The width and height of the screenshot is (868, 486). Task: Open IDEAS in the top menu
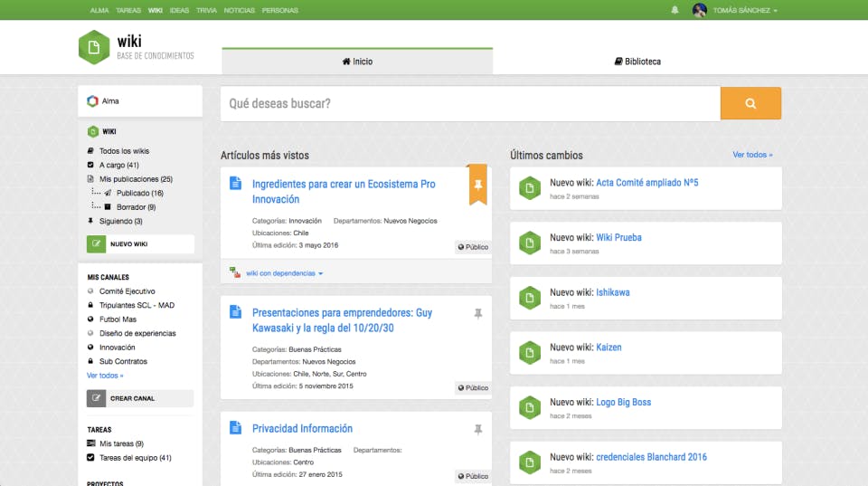179,11
